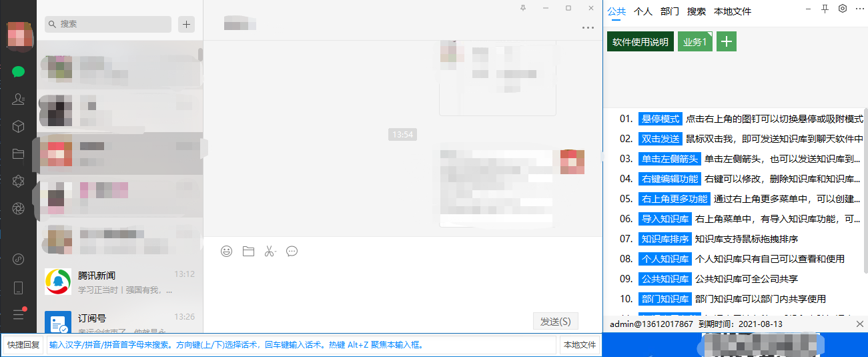Open the WeChat chats view
Viewport: 868px width, 357px height.
click(18, 71)
